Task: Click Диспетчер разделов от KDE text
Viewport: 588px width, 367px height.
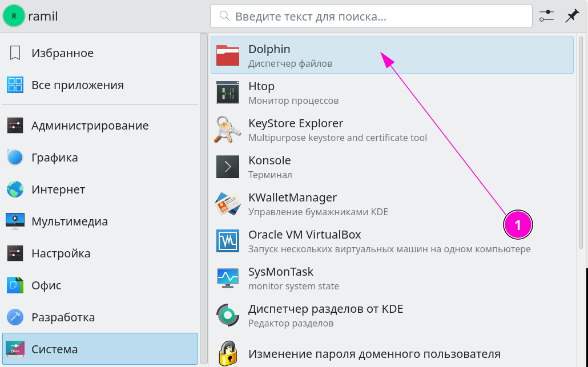Action: click(325, 309)
